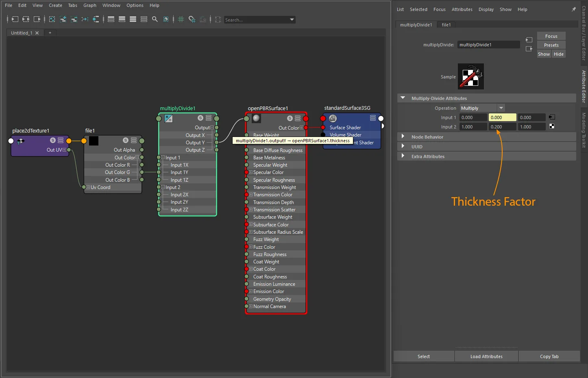
Task: Click the Copy Tab button
Action: [x=549, y=356]
